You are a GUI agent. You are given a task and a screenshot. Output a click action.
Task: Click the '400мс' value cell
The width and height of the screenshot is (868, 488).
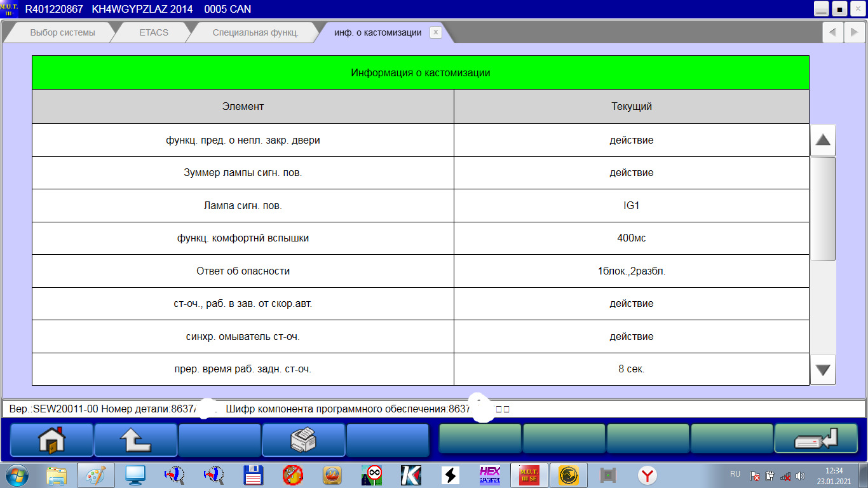pyautogui.click(x=632, y=238)
